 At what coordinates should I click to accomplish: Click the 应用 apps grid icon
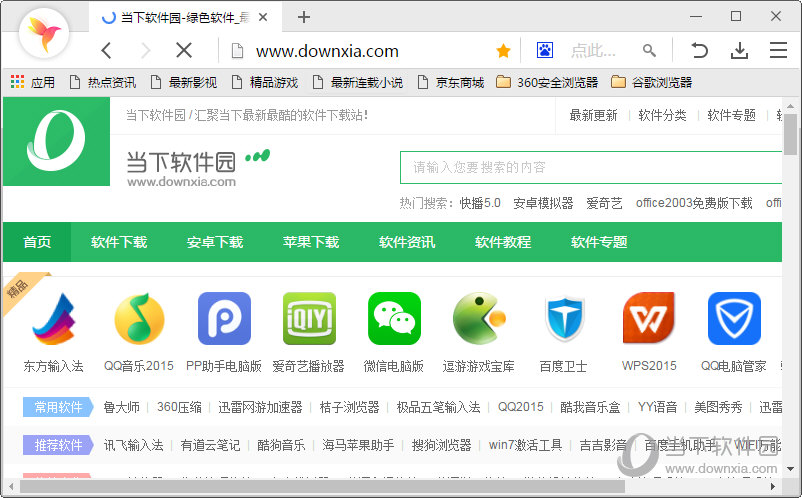(17, 82)
